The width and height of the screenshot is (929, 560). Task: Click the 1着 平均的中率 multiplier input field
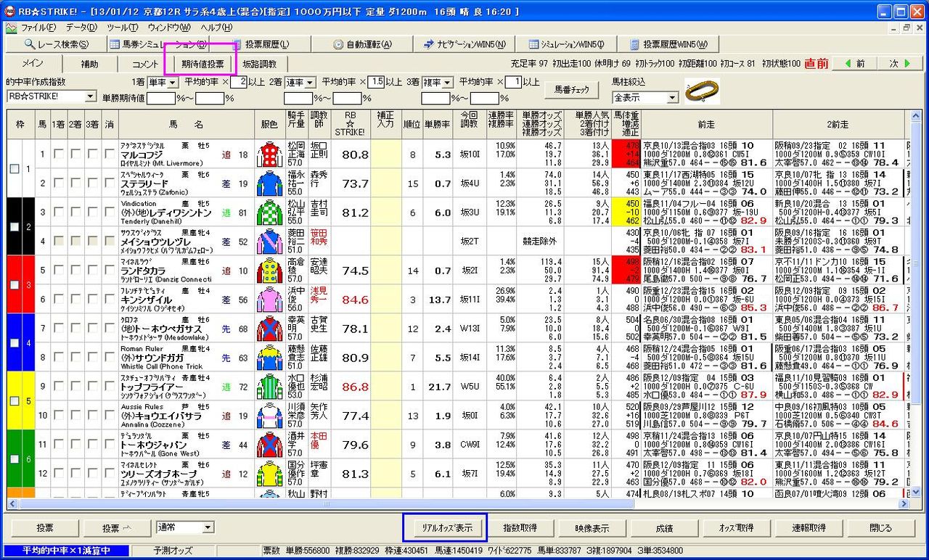coord(239,83)
